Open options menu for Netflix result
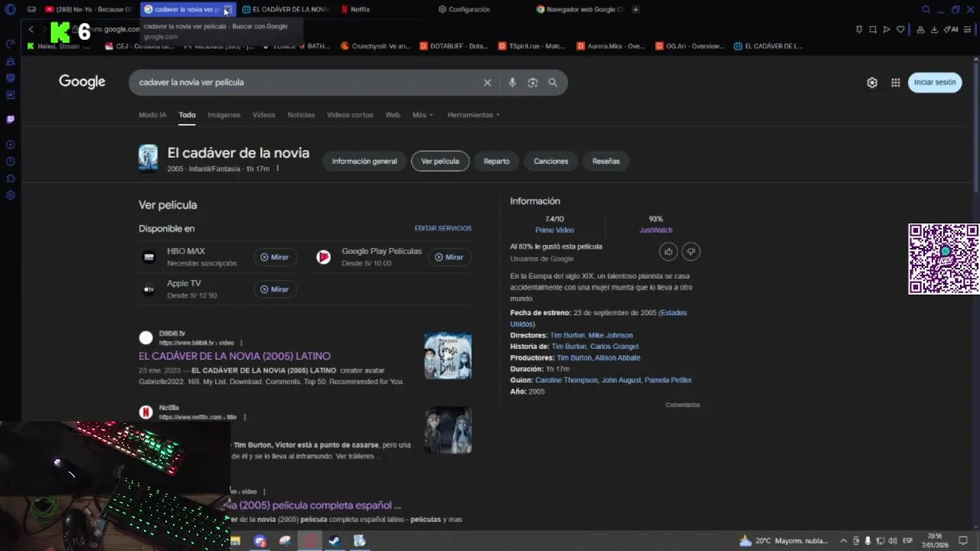 tap(245, 417)
